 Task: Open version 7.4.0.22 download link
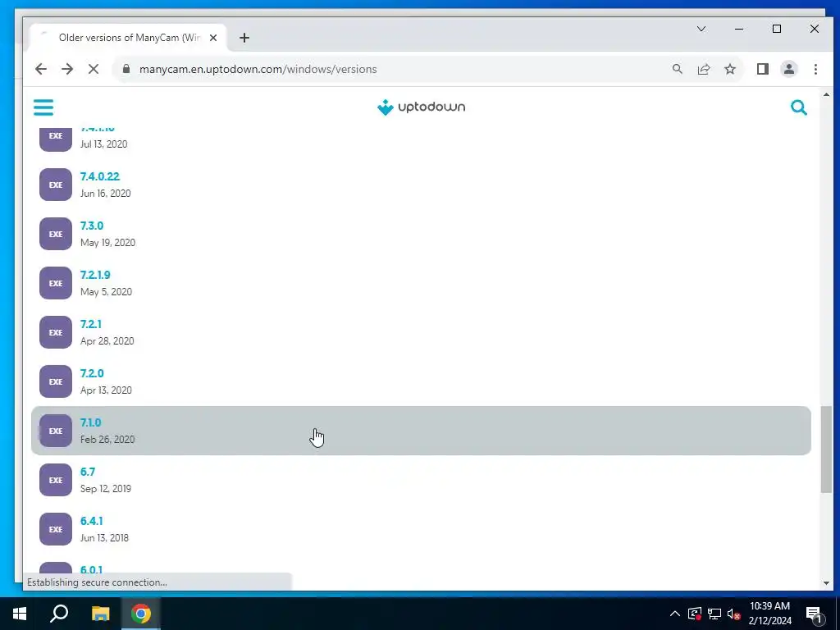coord(99,177)
